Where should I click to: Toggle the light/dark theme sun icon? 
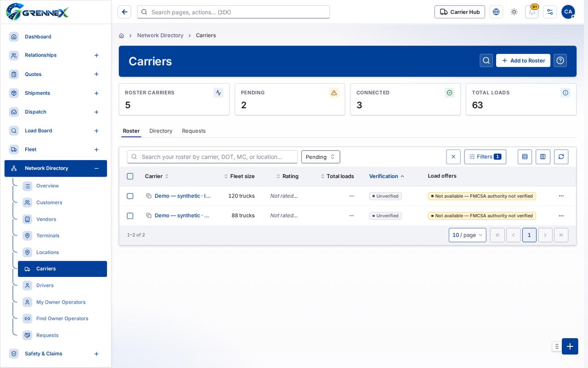pyautogui.click(x=514, y=12)
